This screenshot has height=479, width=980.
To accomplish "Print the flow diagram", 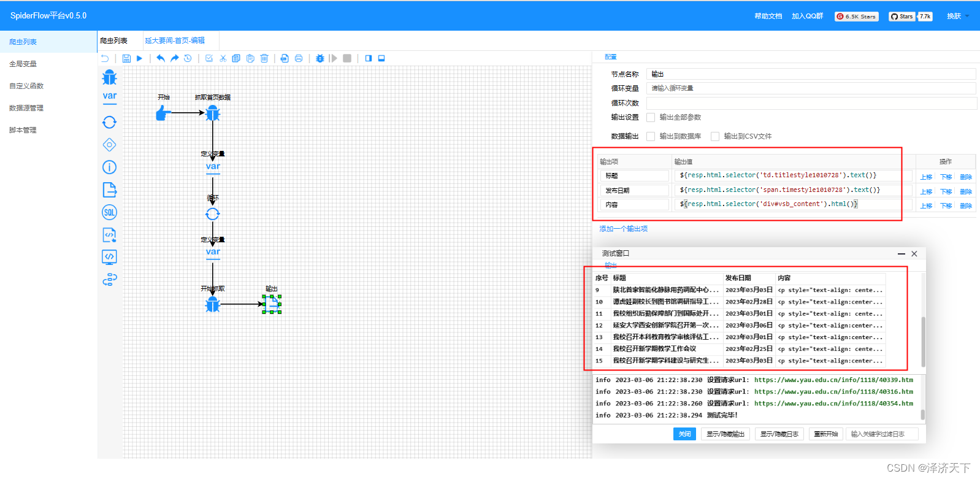I will pyautogui.click(x=299, y=58).
